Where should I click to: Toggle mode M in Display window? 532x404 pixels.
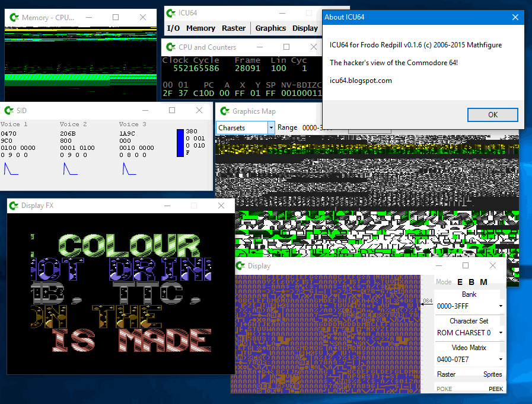pyautogui.click(x=483, y=282)
